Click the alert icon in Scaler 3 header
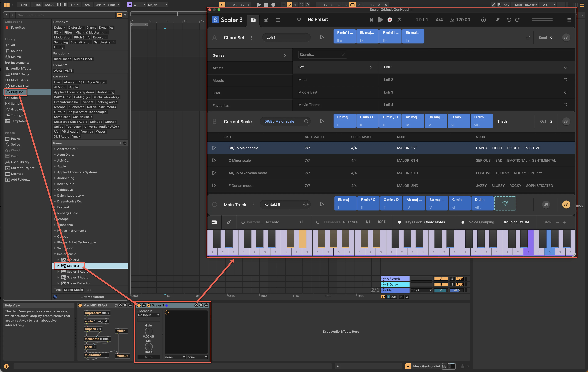Screen dimensions: 588x372 pos(483,20)
